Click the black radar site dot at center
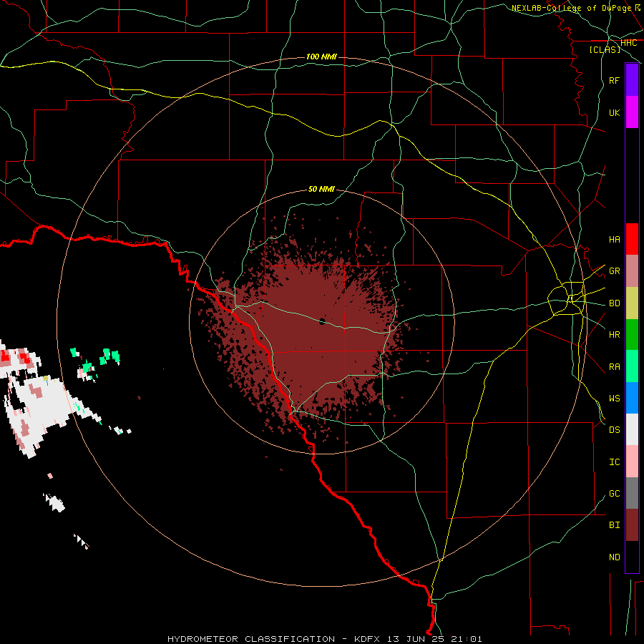The width and height of the screenshot is (644, 644). coord(322,321)
